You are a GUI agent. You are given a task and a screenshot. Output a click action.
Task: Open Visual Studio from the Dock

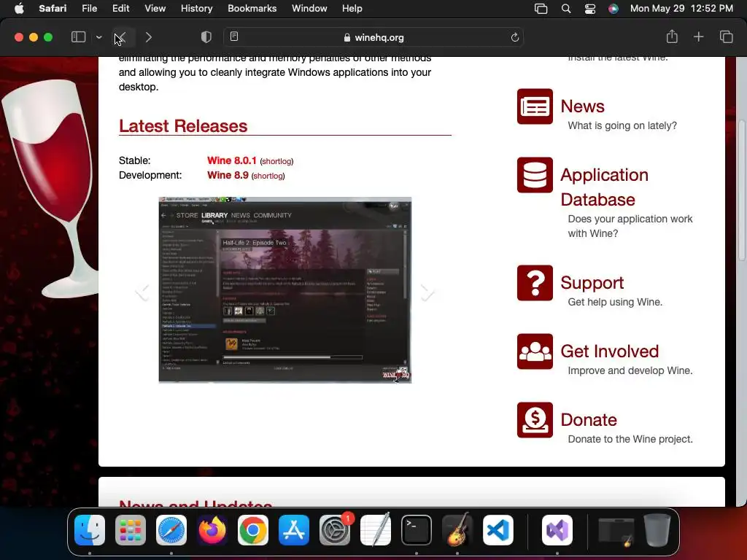point(557,530)
